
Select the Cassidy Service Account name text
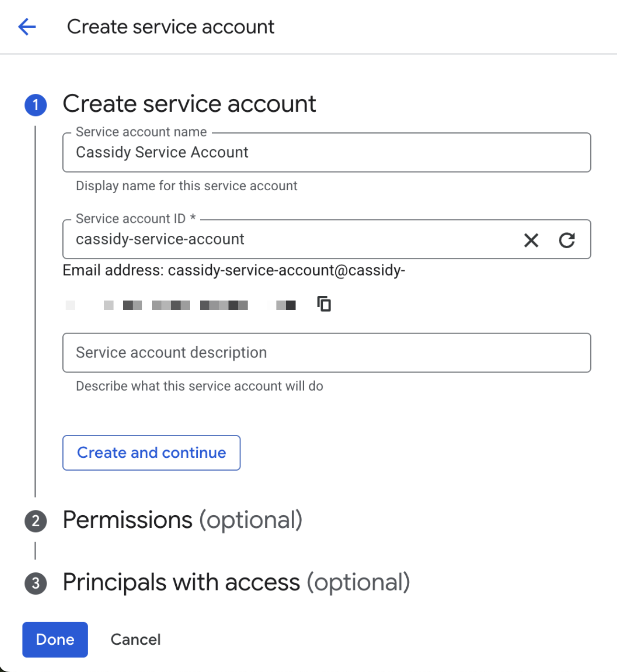point(162,152)
